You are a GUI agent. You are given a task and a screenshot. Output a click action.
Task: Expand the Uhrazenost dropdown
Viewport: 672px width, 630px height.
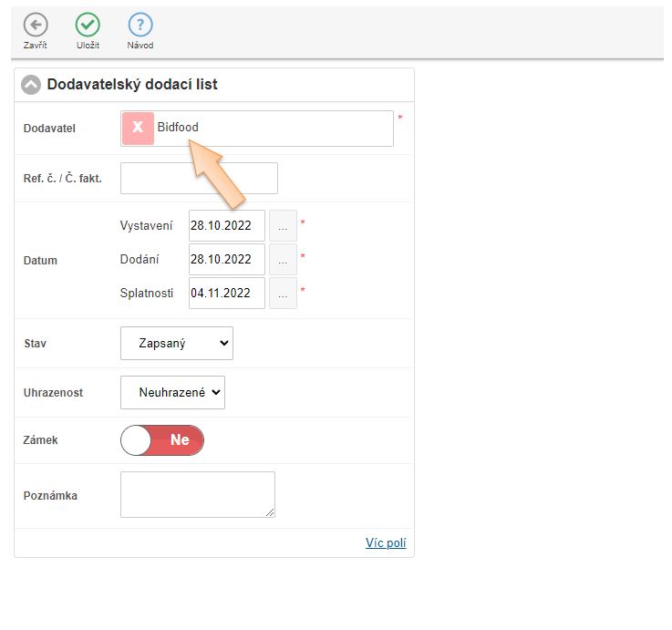[172, 393]
